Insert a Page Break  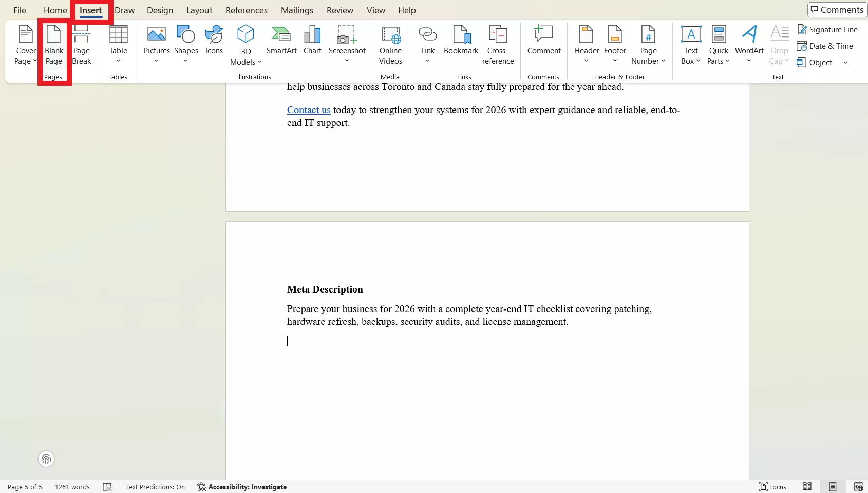pos(81,45)
